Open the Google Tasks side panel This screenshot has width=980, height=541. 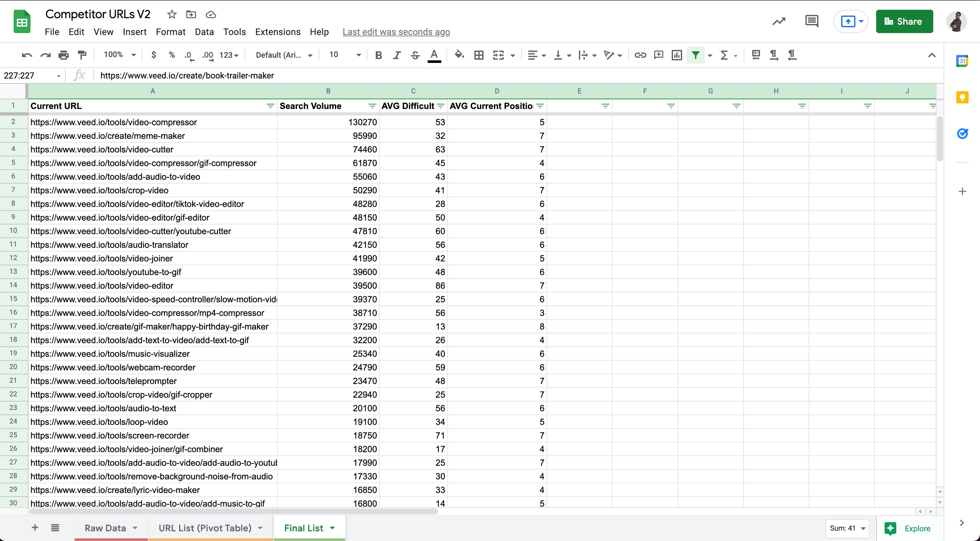point(962,134)
